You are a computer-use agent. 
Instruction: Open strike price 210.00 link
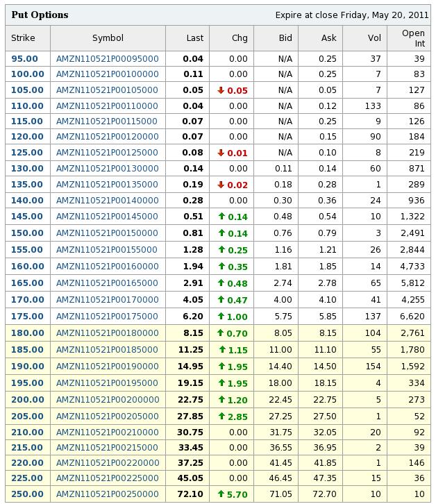(27, 432)
